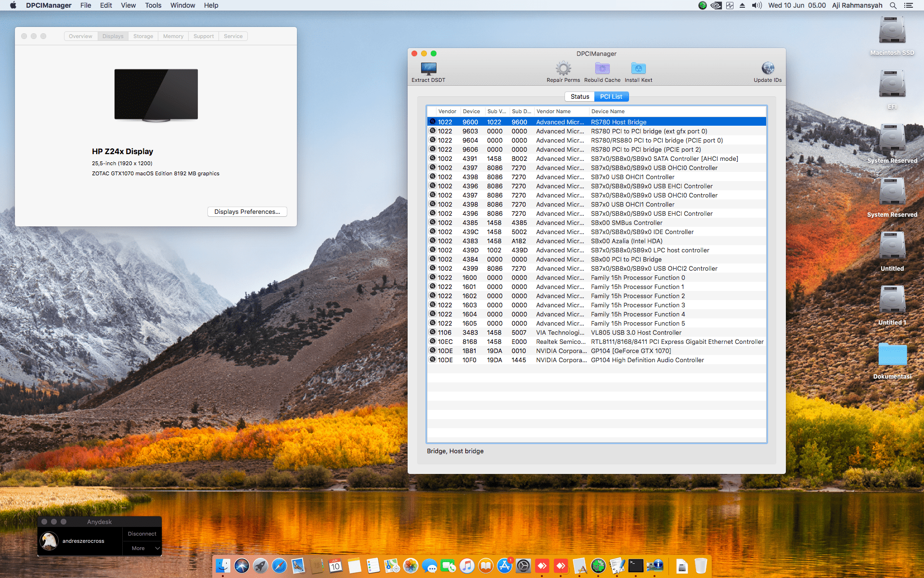This screenshot has width=924, height=578.
Task: Click the HP Z24x display thumbnail
Action: click(x=156, y=94)
